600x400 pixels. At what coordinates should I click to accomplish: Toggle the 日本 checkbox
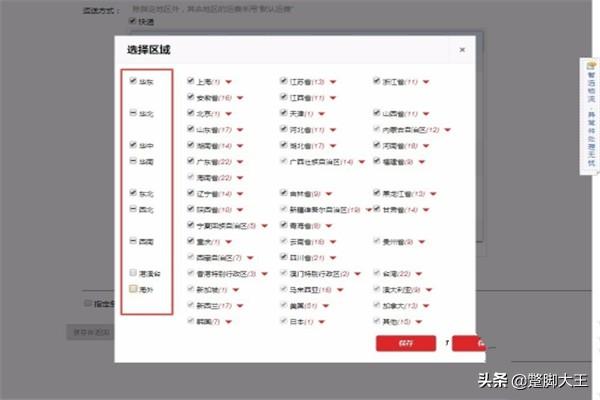(x=284, y=321)
